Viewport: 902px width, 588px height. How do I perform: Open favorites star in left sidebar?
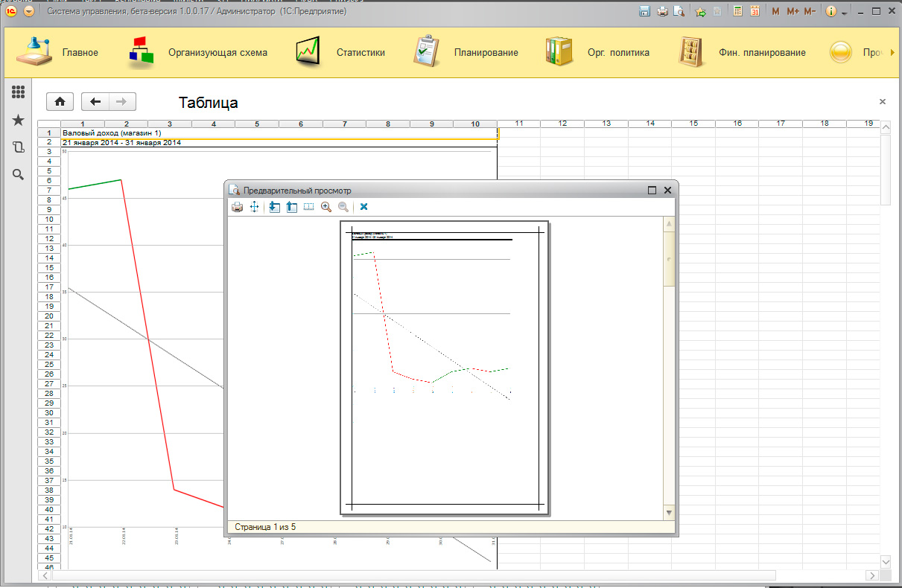pyautogui.click(x=19, y=120)
